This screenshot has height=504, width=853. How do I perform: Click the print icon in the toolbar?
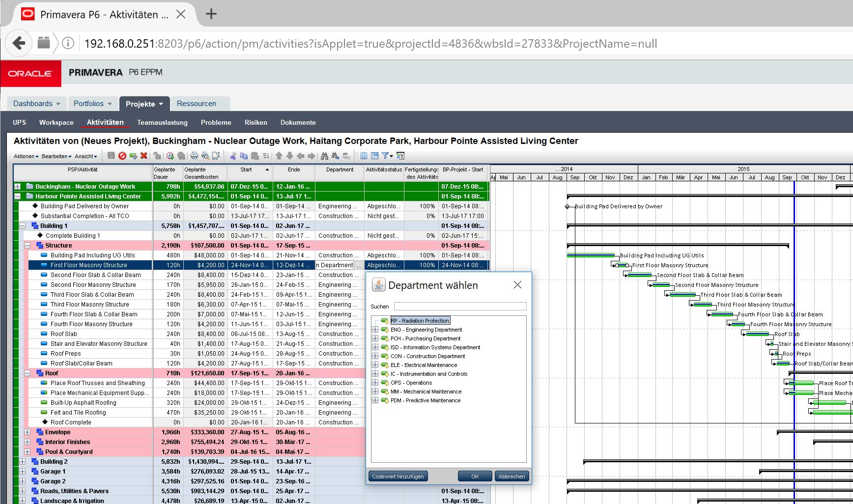pos(194,156)
